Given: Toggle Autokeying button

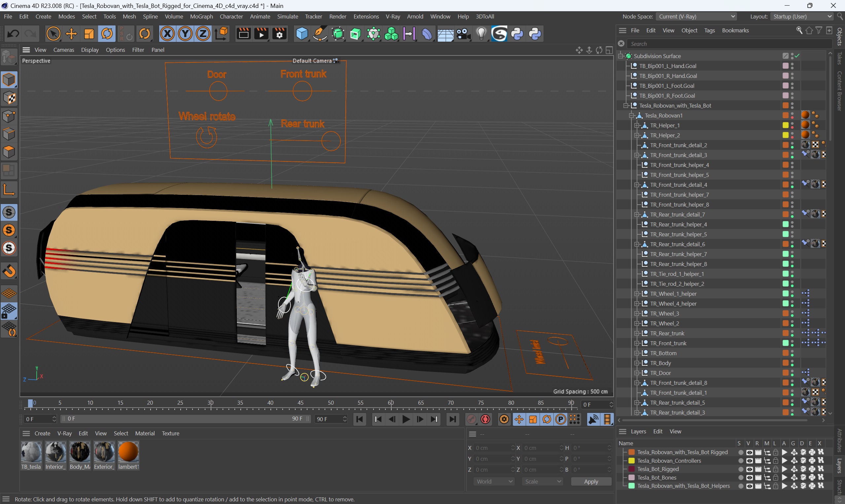Looking at the screenshot, I should coord(485,420).
